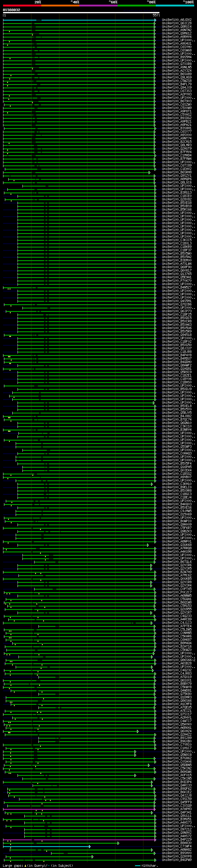The width and height of the screenshot is (197, 868).
Task: Select the UniRef100_Q94518 label
Action: pos(177,335)
